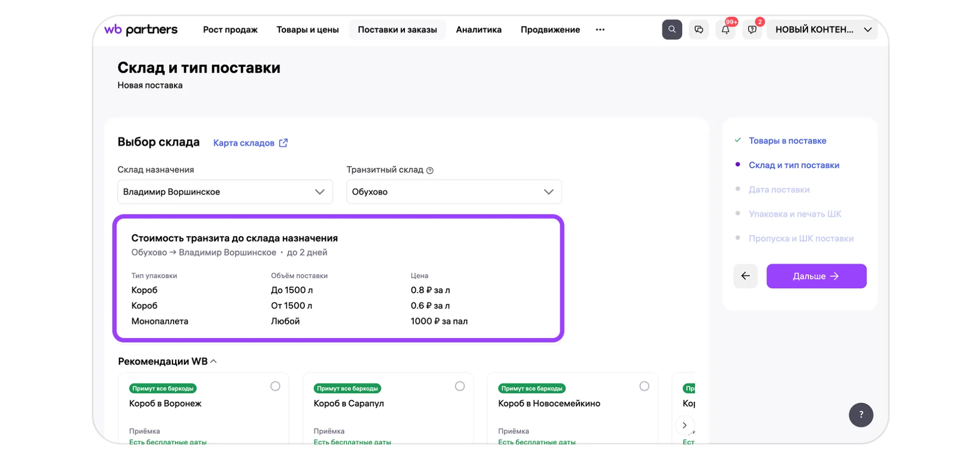Open the Карта складов link
The width and height of the screenshot is (980, 458).
point(250,143)
